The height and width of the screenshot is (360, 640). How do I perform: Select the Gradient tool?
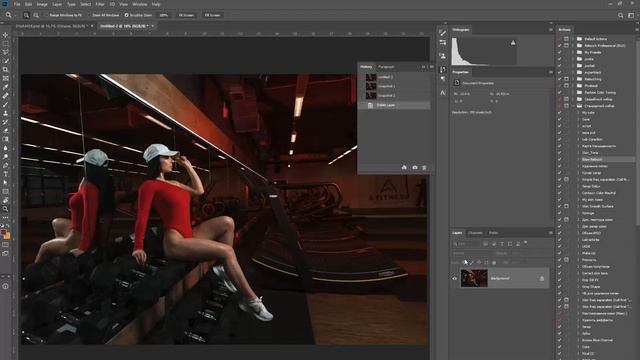5,139
